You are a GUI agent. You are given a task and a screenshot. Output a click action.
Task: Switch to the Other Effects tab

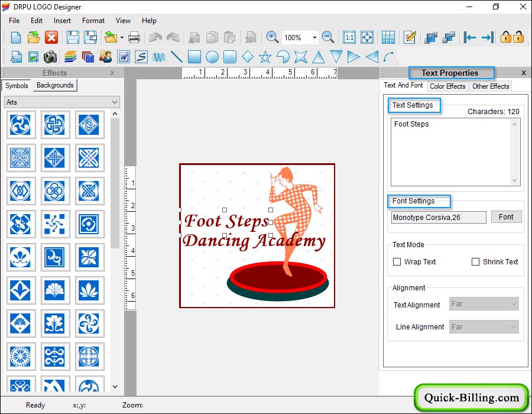point(491,86)
